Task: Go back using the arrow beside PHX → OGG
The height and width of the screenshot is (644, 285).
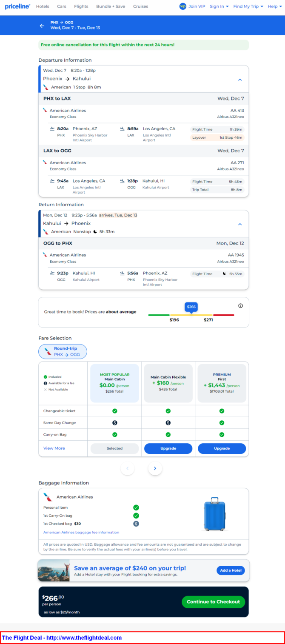Action: 42,26
